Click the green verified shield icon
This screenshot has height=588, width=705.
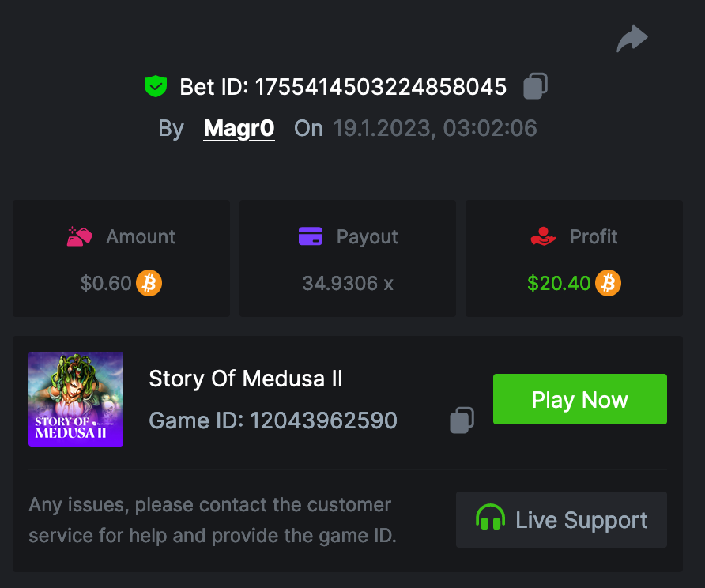[156, 86]
